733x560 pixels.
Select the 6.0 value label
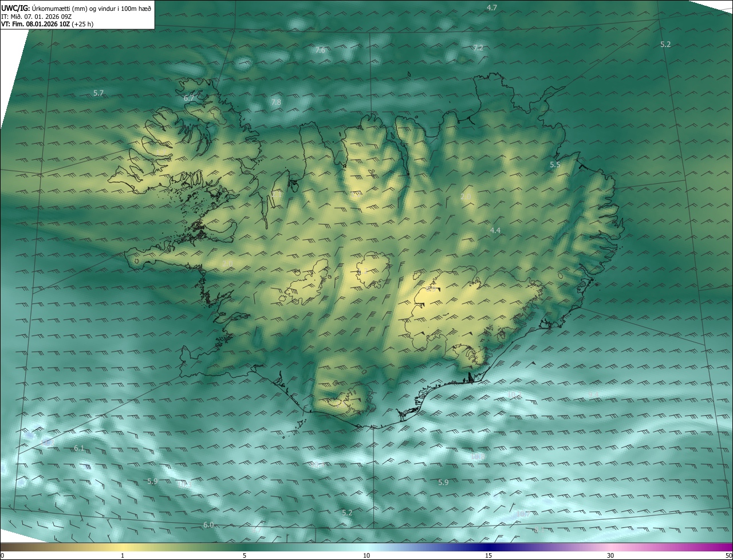pyautogui.click(x=208, y=524)
